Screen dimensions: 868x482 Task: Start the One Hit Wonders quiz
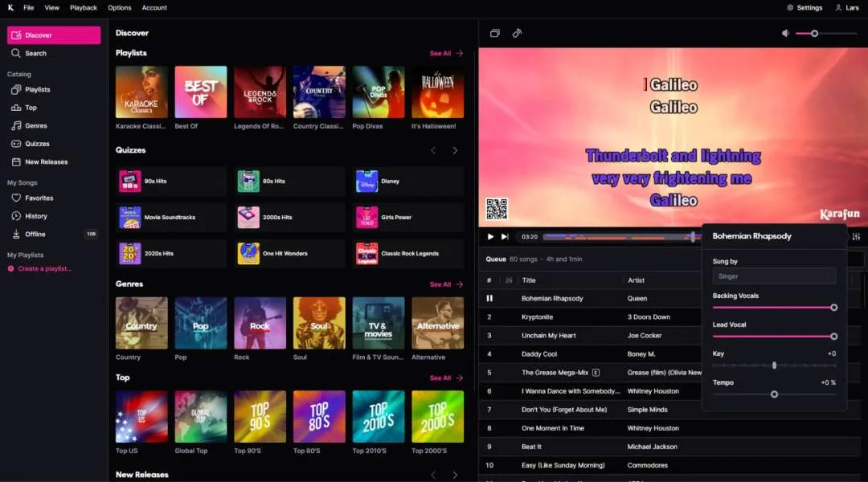click(290, 253)
